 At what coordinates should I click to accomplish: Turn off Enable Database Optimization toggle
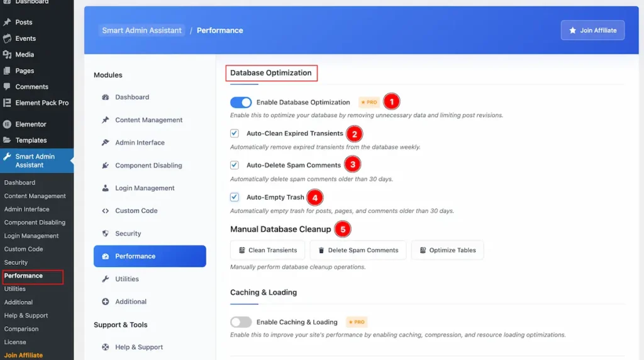(x=241, y=103)
